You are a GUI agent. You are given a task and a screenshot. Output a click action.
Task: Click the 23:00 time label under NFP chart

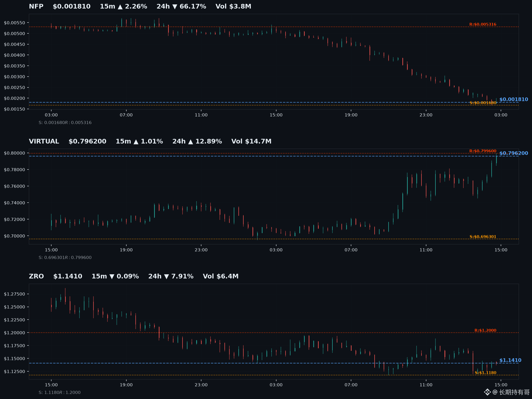pyautogui.click(x=426, y=115)
